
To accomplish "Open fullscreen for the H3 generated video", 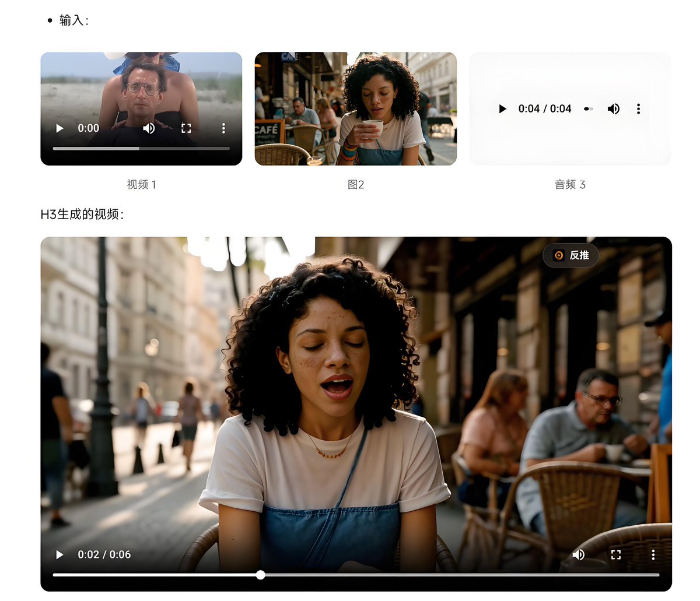I will (x=616, y=554).
